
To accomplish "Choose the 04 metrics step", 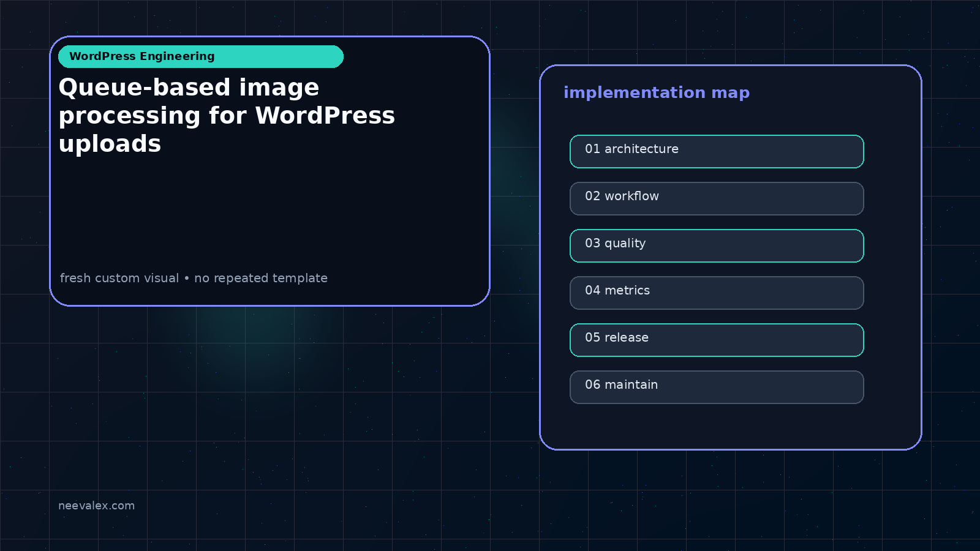I will 717,293.
